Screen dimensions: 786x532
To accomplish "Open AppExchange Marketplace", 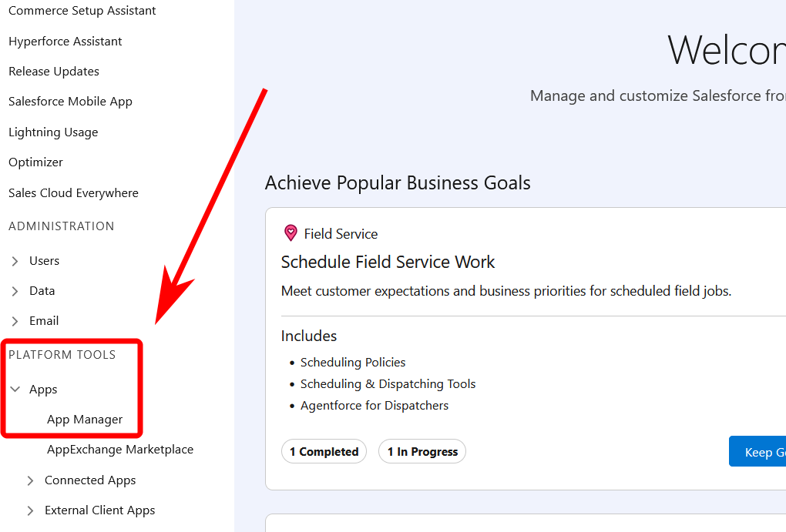I will click(x=120, y=450).
